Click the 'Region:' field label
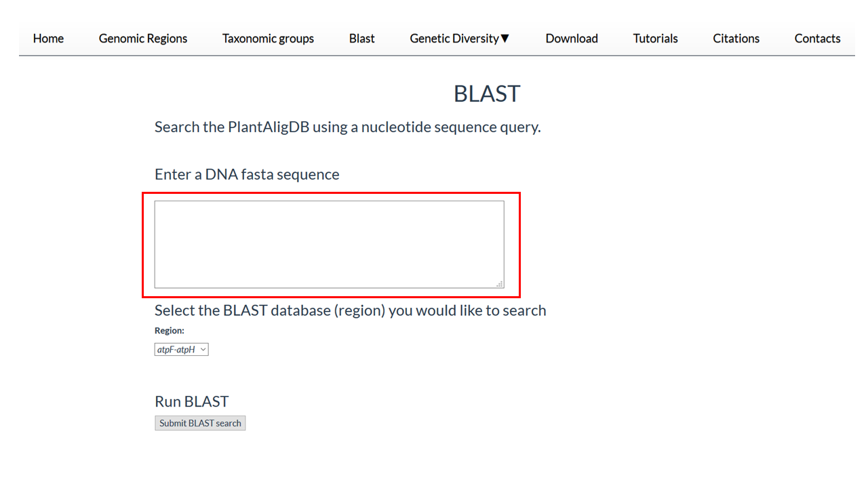Viewport: 868px width, 488px height. point(170,331)
